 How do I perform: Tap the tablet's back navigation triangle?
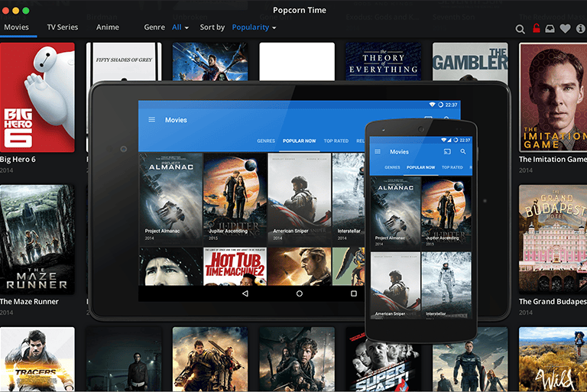(245, 293)
